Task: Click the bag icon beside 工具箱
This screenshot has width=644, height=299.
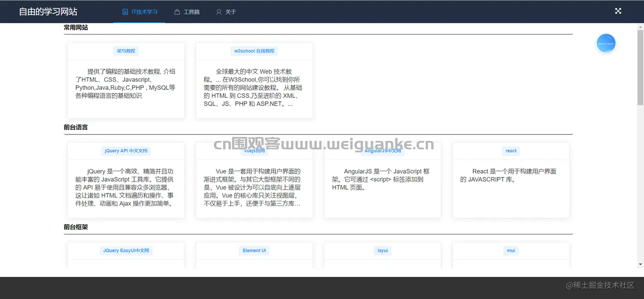Action: pos(177,12)
